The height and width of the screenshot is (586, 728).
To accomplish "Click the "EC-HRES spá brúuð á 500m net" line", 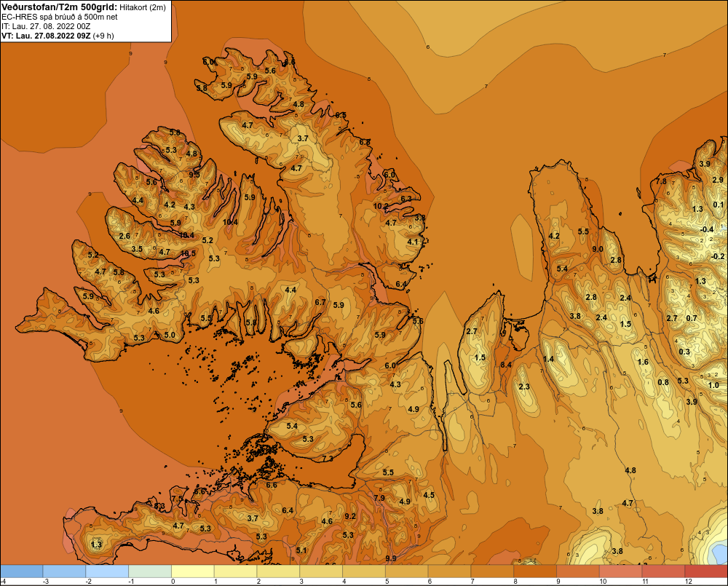I will (x=60, y=17).
